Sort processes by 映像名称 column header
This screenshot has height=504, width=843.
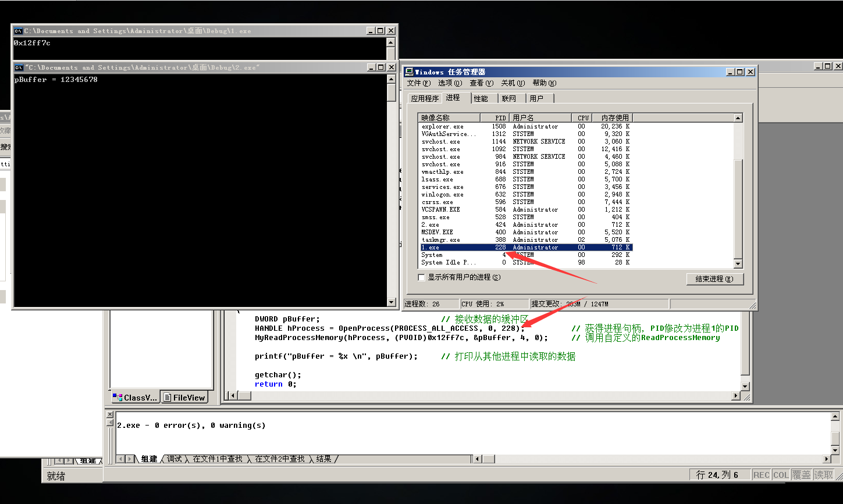tap(449, 117)
